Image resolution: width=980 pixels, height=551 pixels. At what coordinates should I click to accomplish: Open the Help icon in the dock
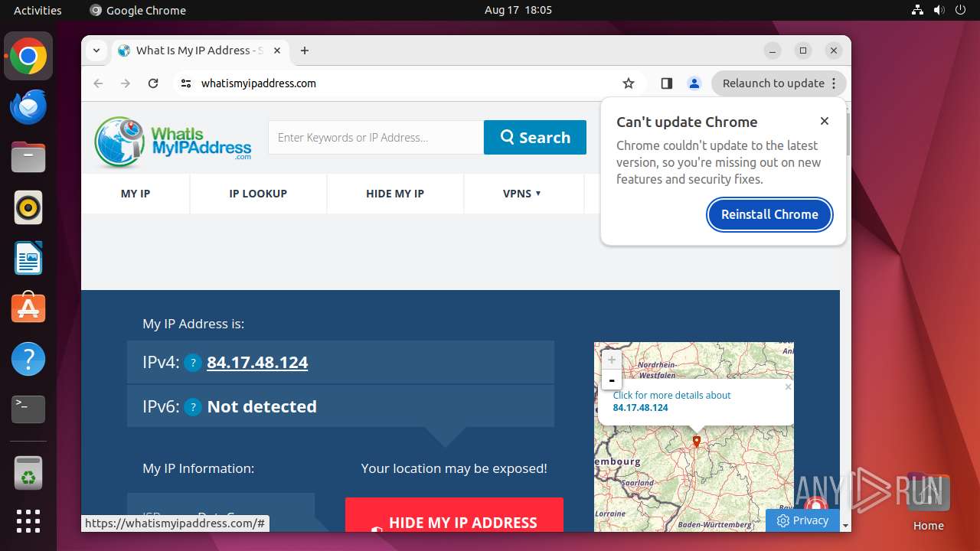point(28,359)
